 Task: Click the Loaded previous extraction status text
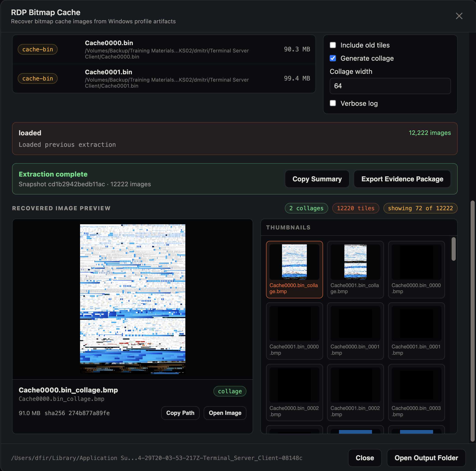click(x=67, y=145)
